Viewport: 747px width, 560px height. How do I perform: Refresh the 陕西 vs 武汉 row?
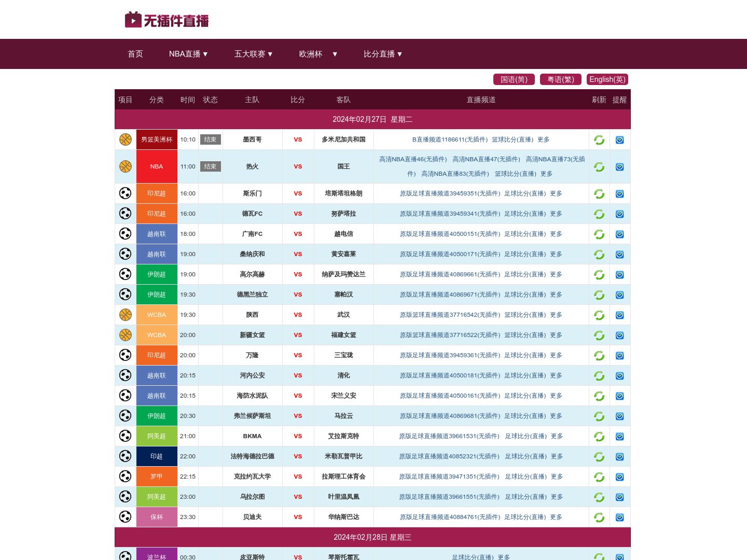599,315
